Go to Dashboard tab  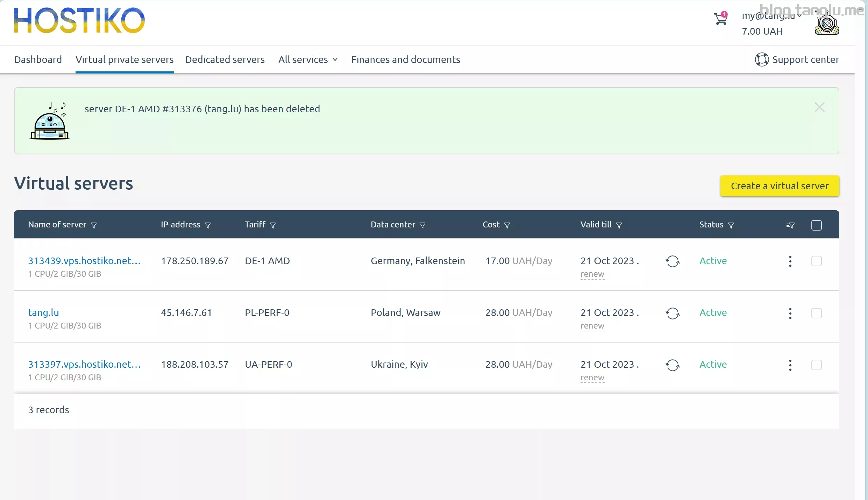pyautogui.click(x=38, y=59)
